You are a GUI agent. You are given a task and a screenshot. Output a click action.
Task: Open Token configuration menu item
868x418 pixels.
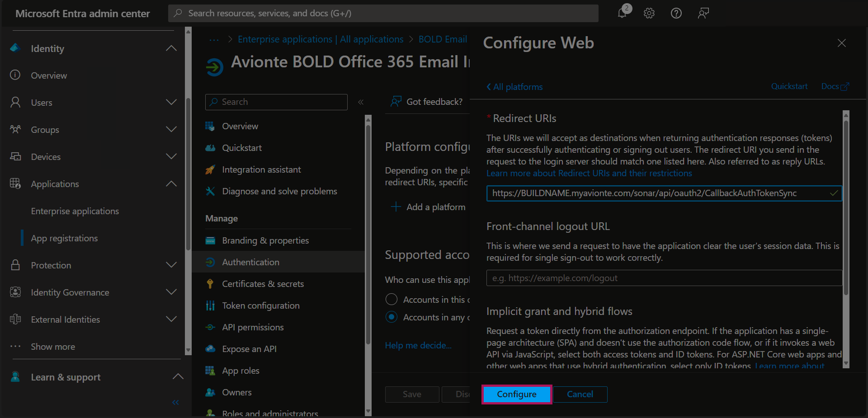pos(260,305)
